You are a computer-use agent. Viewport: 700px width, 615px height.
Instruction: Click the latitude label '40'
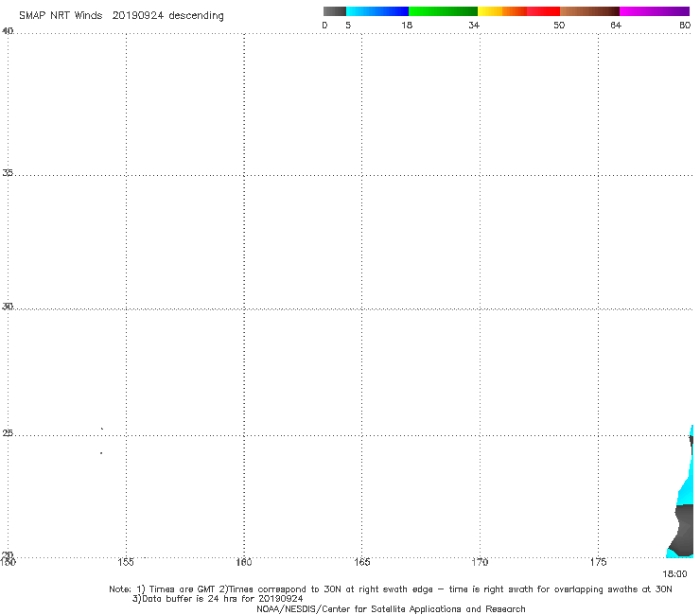click(x=8, y=30)
